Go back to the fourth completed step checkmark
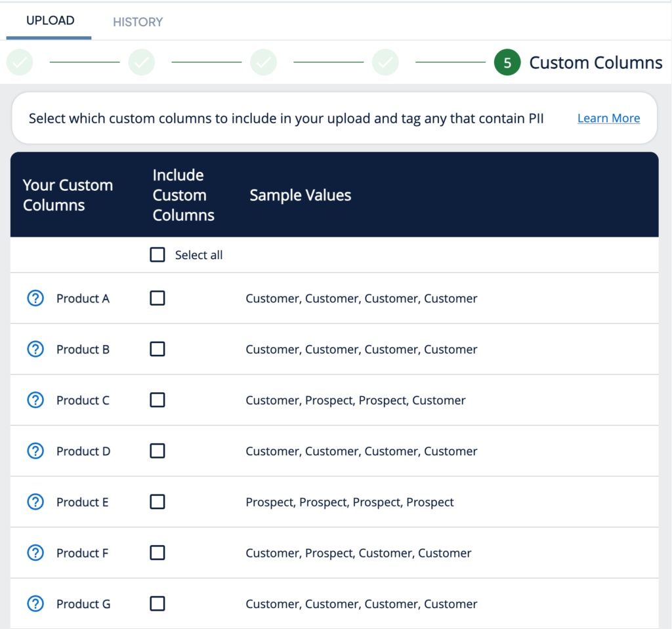 tap(385, 62)
